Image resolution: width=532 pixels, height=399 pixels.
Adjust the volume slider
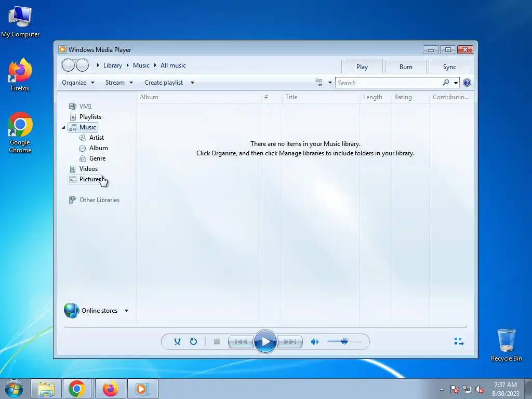(x=344, y=341)
